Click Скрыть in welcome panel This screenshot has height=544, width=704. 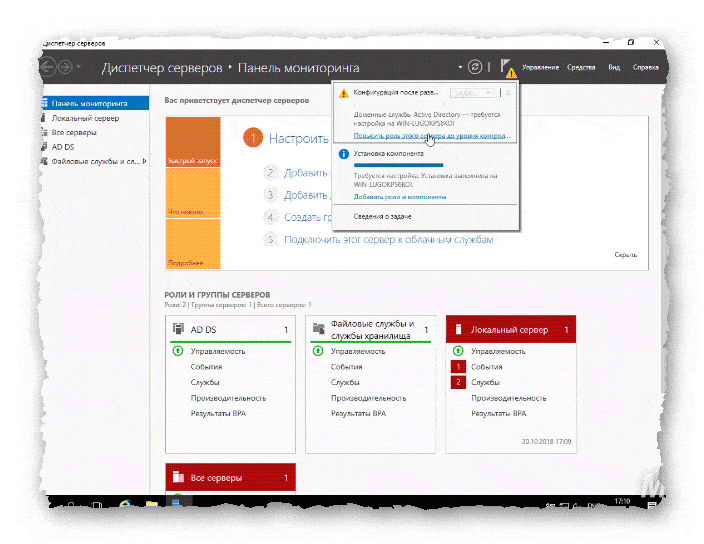625,254
